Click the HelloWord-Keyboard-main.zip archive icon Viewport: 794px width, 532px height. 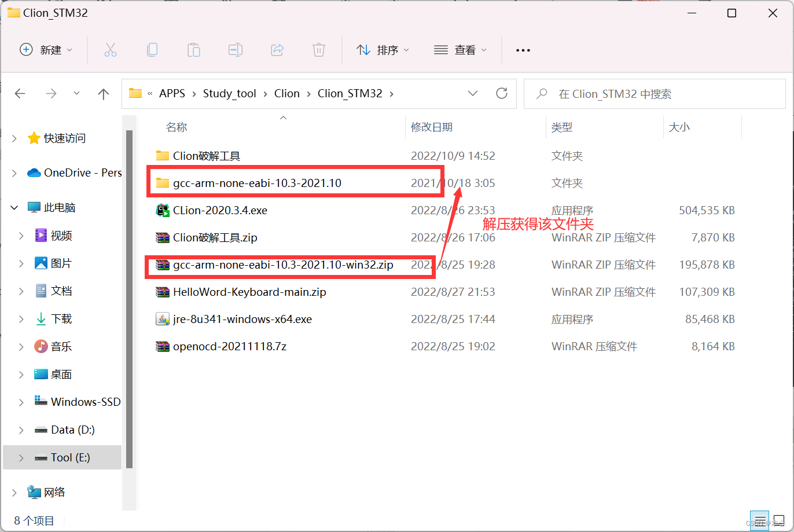163,292
